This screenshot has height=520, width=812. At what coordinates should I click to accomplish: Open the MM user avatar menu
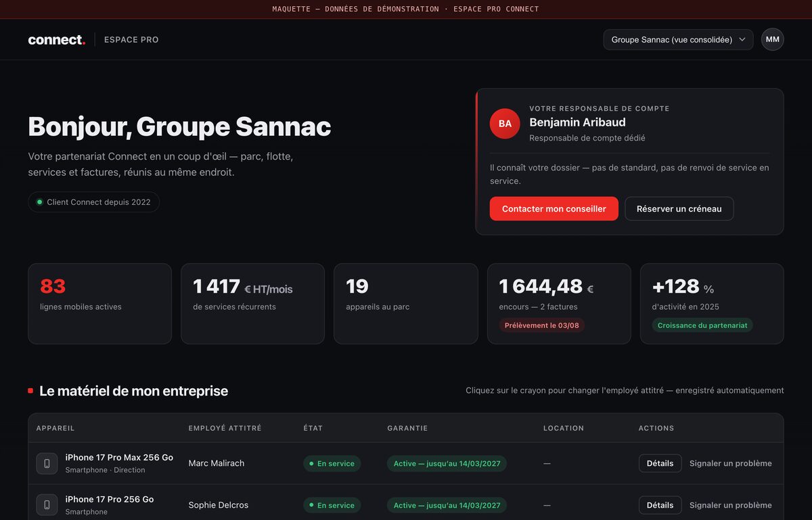pos(772,39)
